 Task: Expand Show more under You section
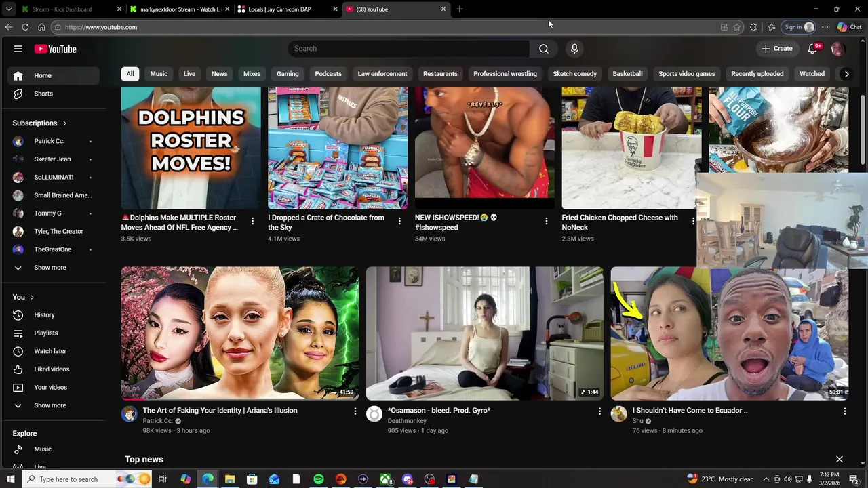(55, 405)
